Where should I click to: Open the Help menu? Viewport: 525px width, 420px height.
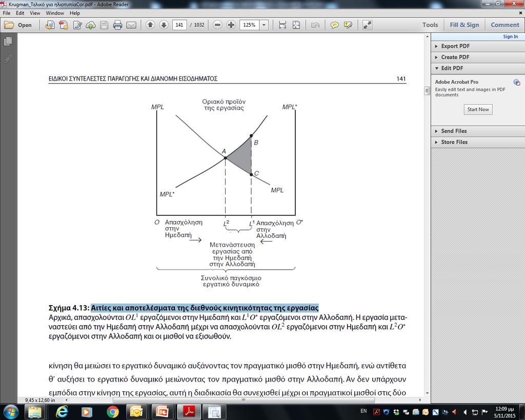75,13
